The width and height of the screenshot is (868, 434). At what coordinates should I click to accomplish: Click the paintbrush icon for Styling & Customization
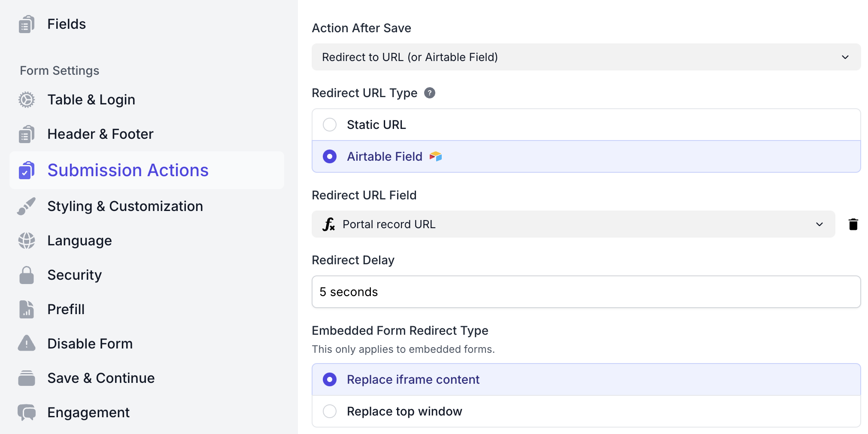click(x=27, y=206)
